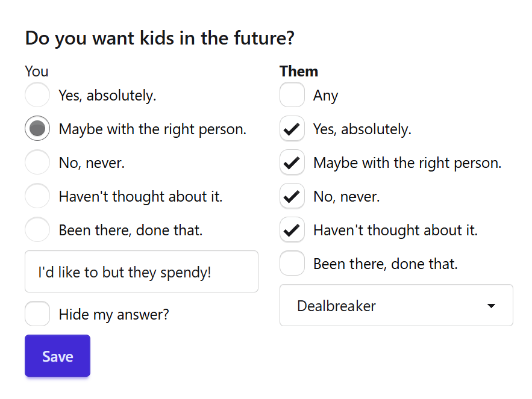Select "Haven't thought about it." radio option
Viewport: 532px width, 399px height.
point(37,196)
